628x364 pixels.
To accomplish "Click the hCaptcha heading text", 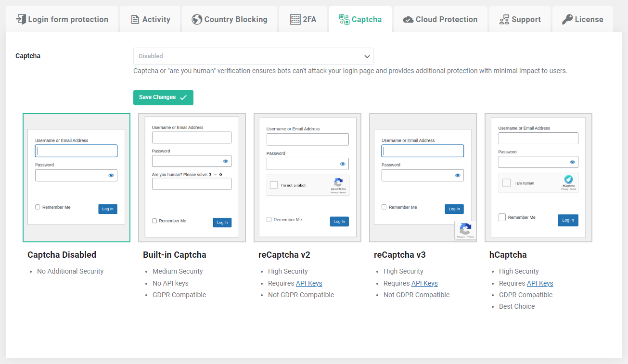I will pos(508,255).
